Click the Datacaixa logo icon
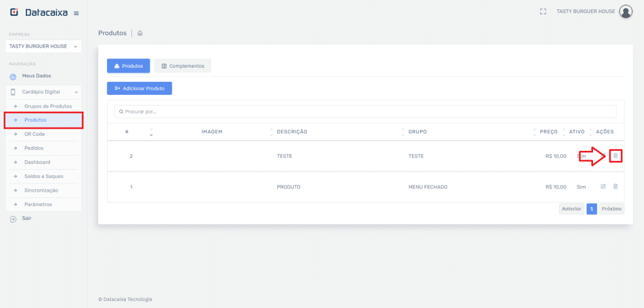Viewport: 644px width, 308px height. pos(14,13)
